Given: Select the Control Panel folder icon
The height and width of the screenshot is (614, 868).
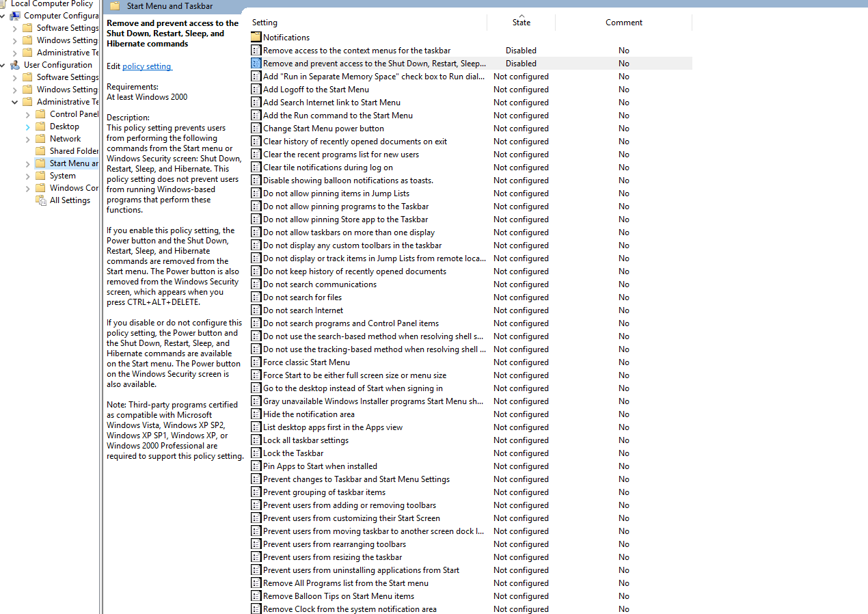Looking at the screenshot, I should (x=40, y=114).
